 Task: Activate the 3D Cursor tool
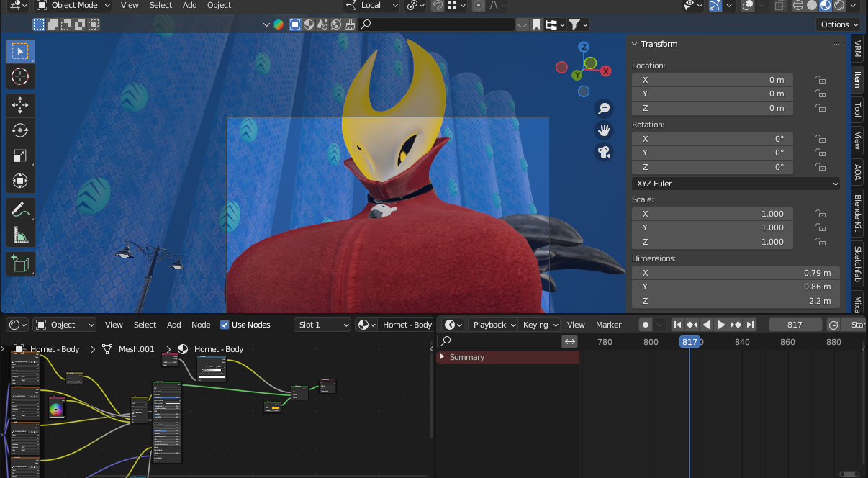pos(20,77)
